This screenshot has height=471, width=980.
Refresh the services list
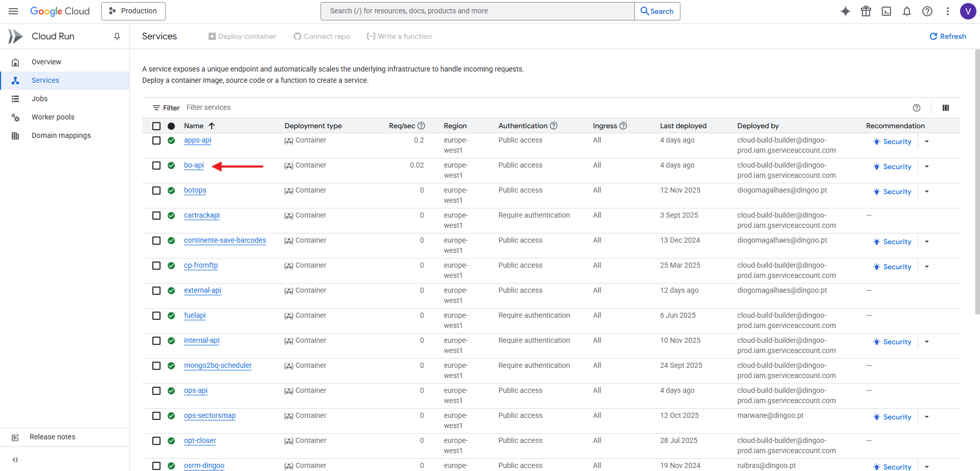click(x=947, y=36)
